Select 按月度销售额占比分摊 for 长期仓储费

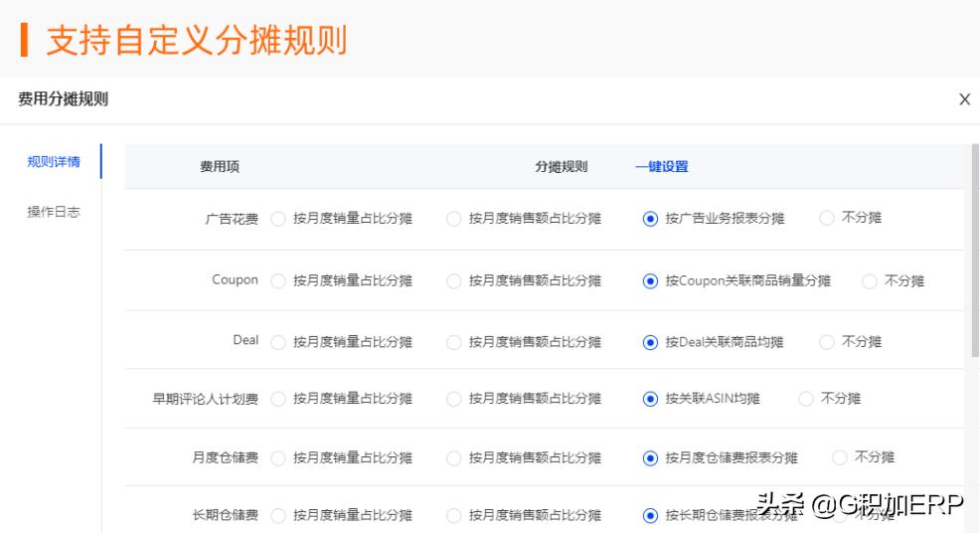[454, 515]
